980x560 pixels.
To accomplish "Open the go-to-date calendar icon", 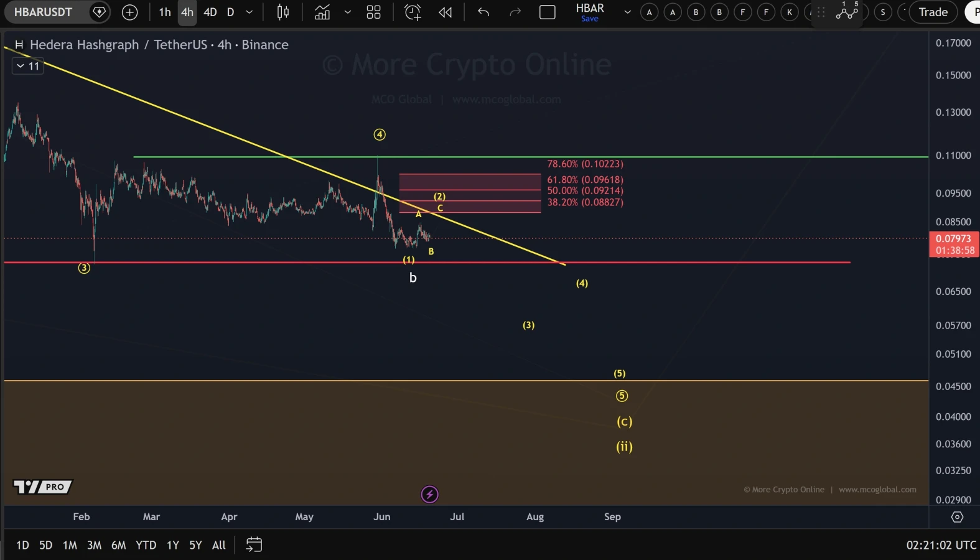I will click(x=254, y=545).
